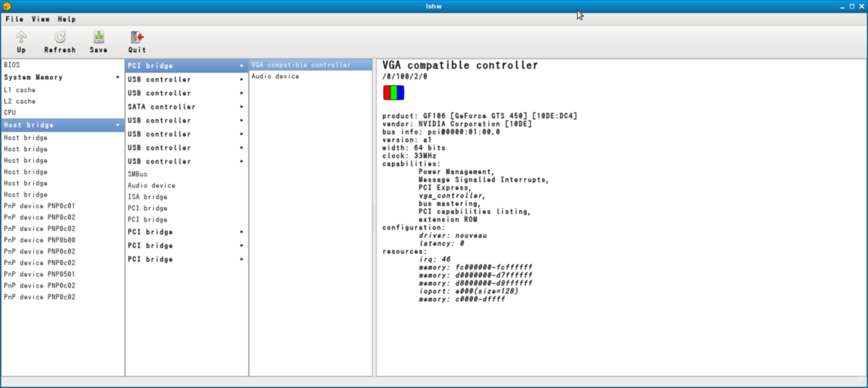Expand the highlighted PCI bridge arrow
This screenshot has height=388, width=868.
coord(242,66)
